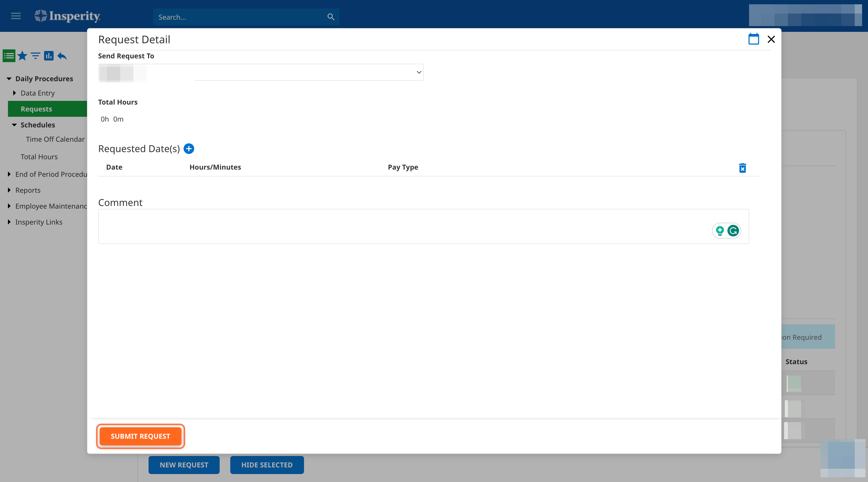Viewport: 868px width, 482px height.
Task: Open the bar chart icon
Action: tap(49, 56)
